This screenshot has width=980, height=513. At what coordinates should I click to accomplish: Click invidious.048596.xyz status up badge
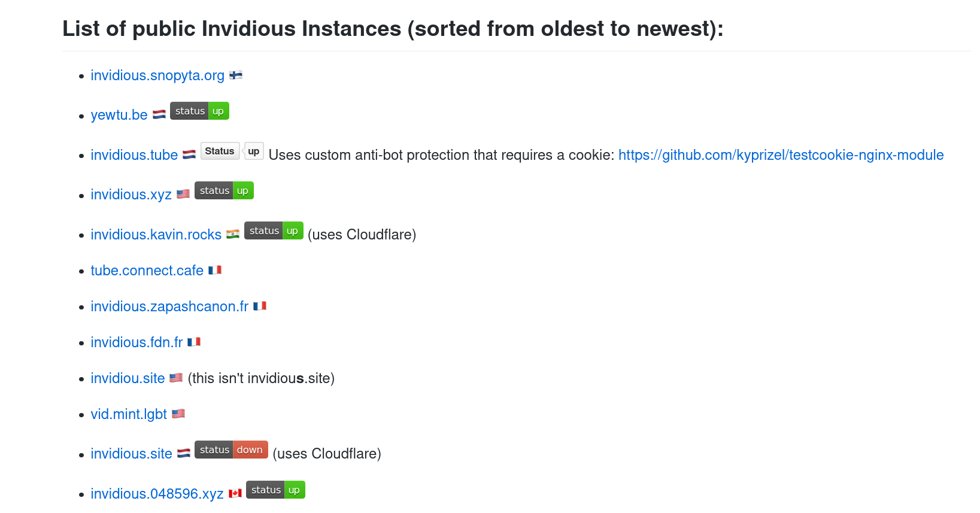275,490
